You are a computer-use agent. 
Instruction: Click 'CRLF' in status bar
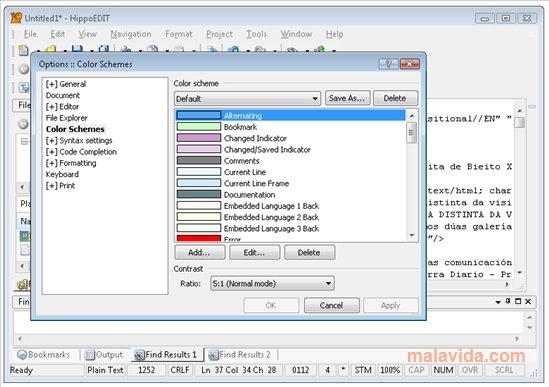[180, 370]
